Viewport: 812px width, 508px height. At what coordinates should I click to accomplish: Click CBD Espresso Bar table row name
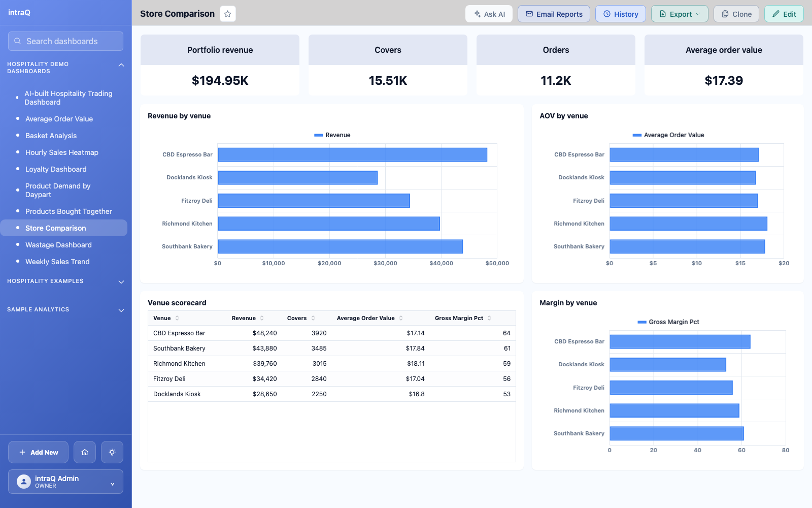(179, 333)
